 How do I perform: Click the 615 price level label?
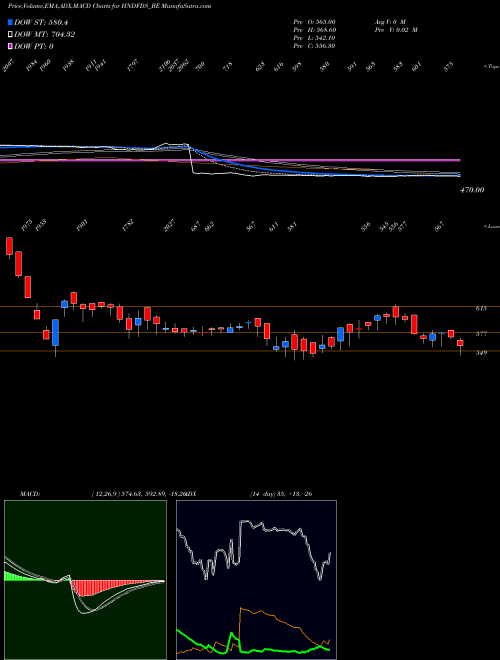(481, 309)
